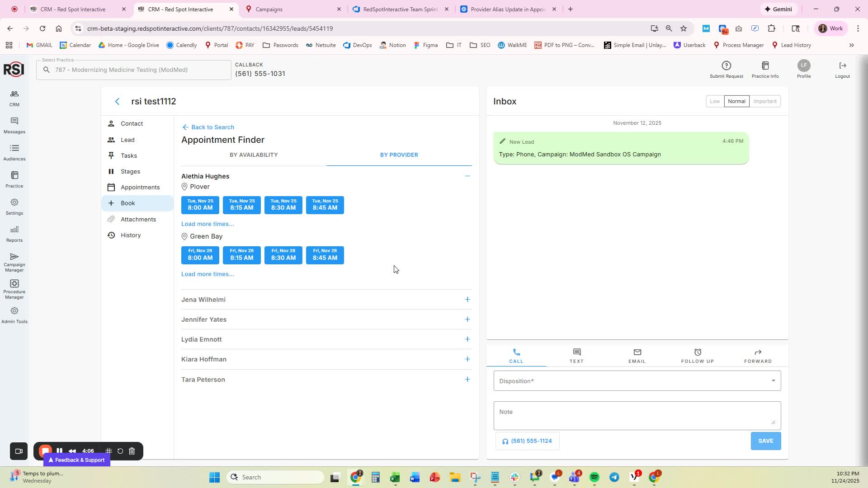This screenshot has height=488, width=868.
Task: Click the back arrow beside rsi test1112
Action: click(x=118, y=102)
